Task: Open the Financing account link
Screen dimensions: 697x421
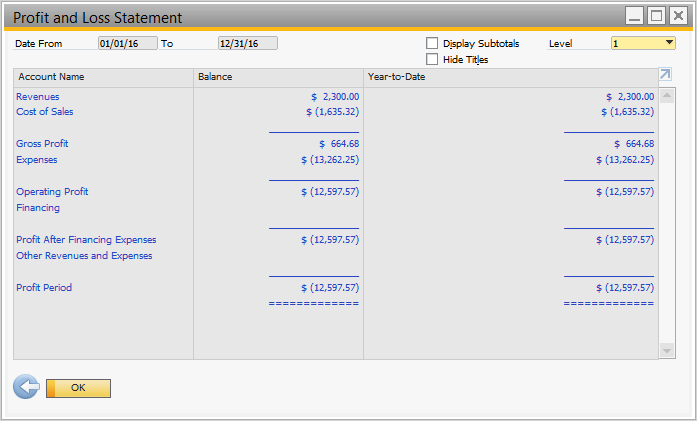Action: click(38, 208)
